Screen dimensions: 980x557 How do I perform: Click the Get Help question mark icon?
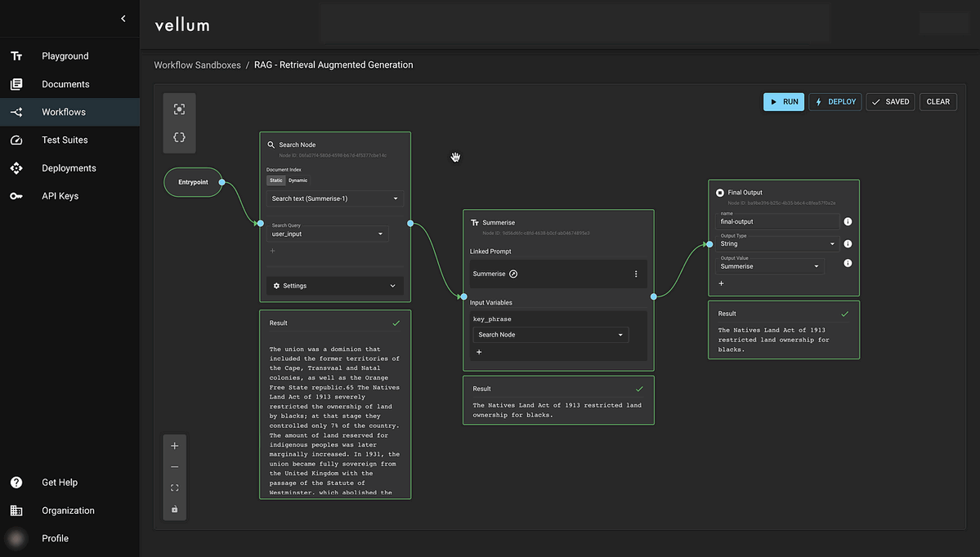pyautogui.click(x=16, y=483)
